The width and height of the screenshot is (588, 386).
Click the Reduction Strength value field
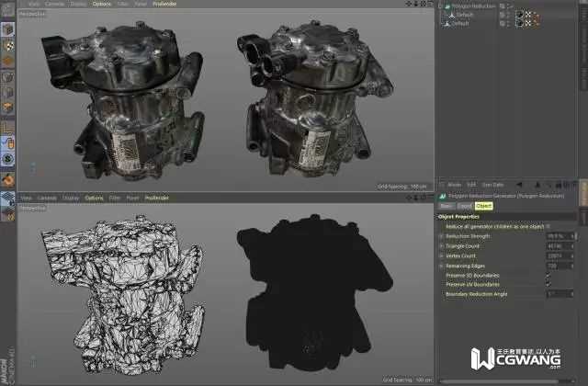(x=558, y=236)
